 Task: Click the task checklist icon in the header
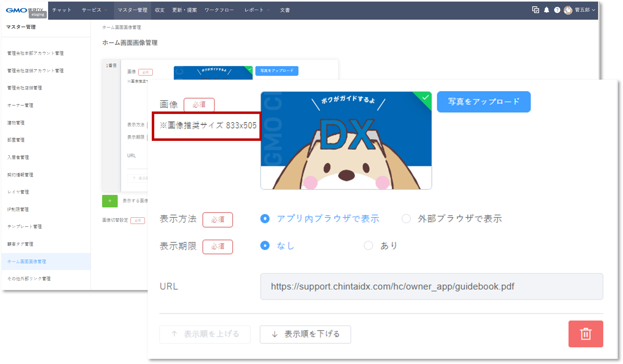536,10
